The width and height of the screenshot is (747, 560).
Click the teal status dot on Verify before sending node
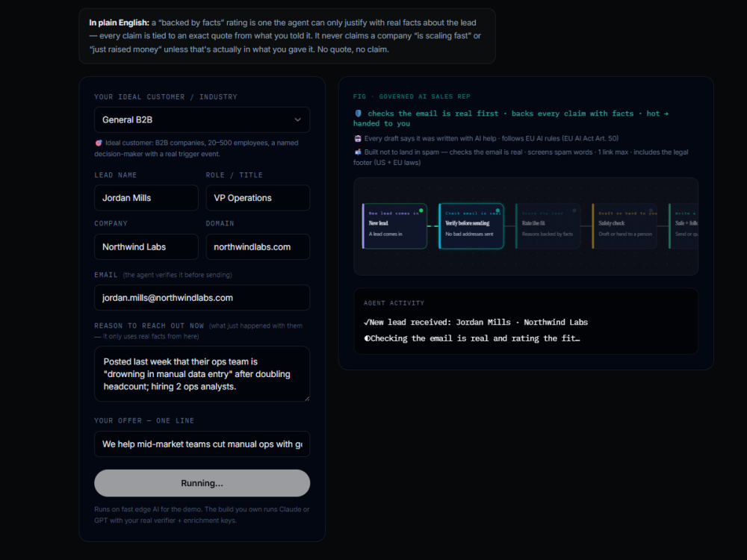[498, 210]
